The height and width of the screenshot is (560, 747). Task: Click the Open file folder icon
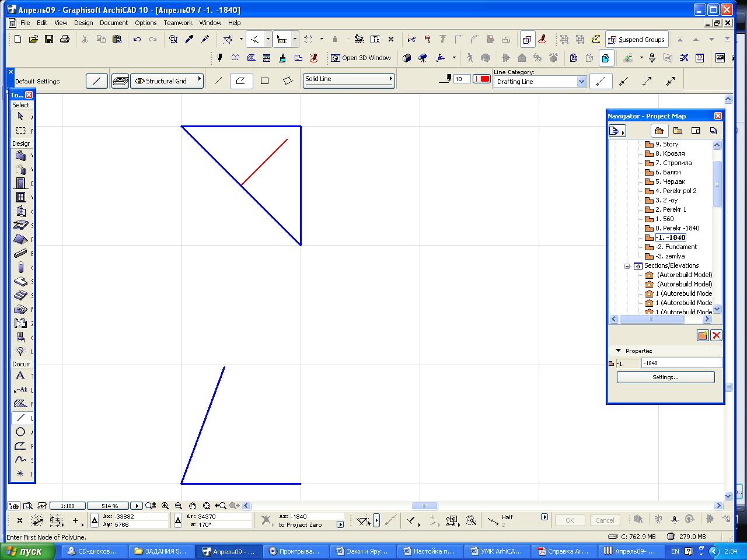[x=33, y=39]
